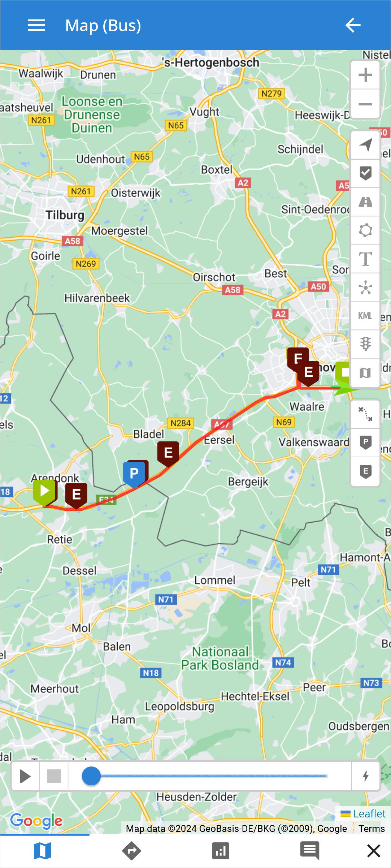391x868 pixels.
Task: Go back using the arrow icon
Action: 353,25
